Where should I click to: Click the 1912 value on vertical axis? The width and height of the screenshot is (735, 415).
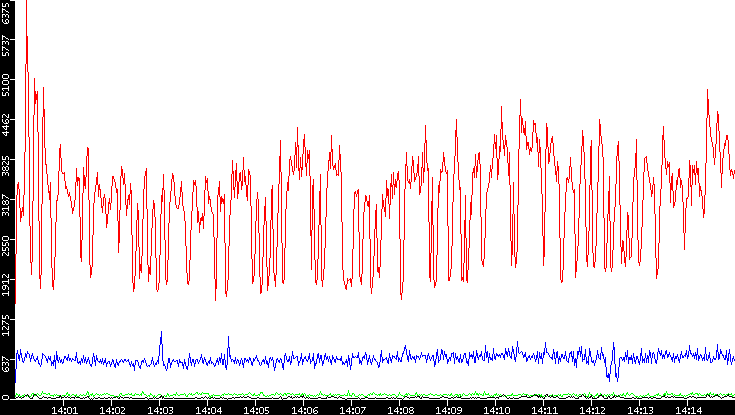5,284
